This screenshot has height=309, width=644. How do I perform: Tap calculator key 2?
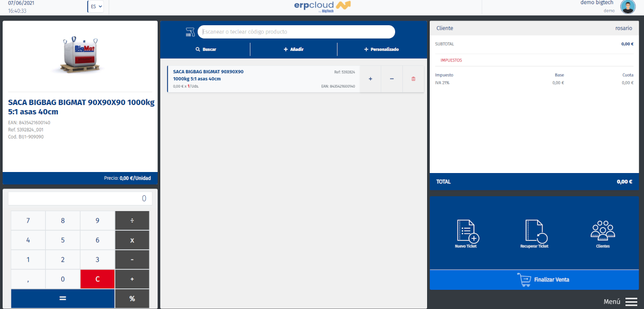point(63,260)
